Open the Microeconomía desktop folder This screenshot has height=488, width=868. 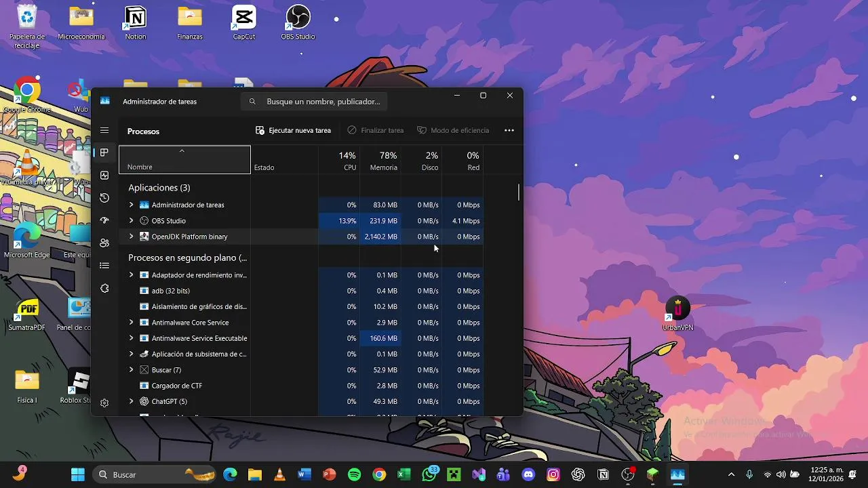81,23
